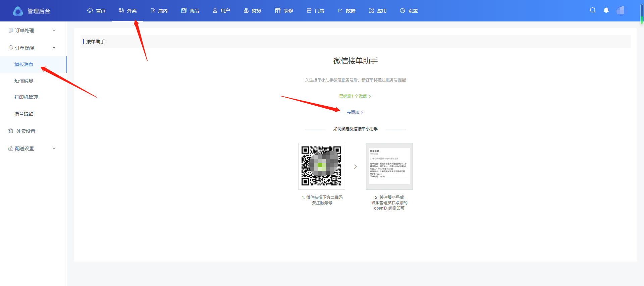The image size is (644, 286).
Task: Click the search magnifier icon
Action: (x=593, y=10)
